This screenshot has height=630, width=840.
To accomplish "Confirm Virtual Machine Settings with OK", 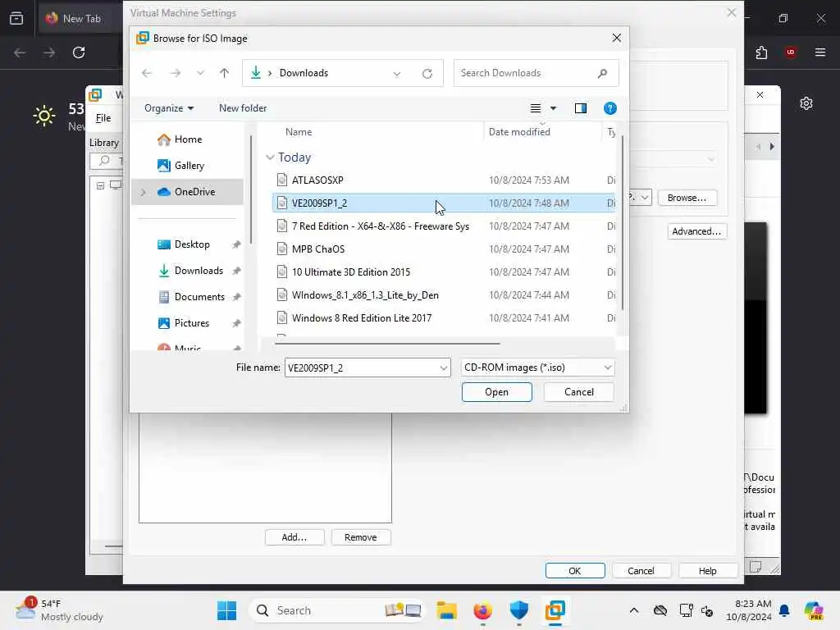I will [x=575, y=571].
